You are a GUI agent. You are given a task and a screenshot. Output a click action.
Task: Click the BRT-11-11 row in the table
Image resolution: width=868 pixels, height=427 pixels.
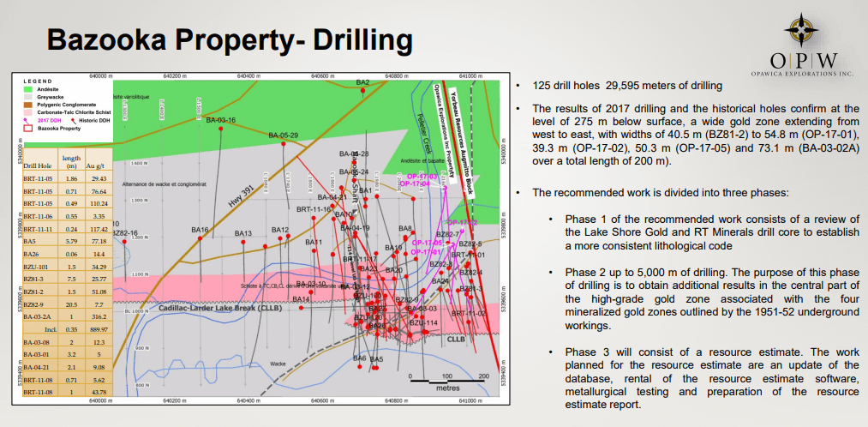pos(67,227)
